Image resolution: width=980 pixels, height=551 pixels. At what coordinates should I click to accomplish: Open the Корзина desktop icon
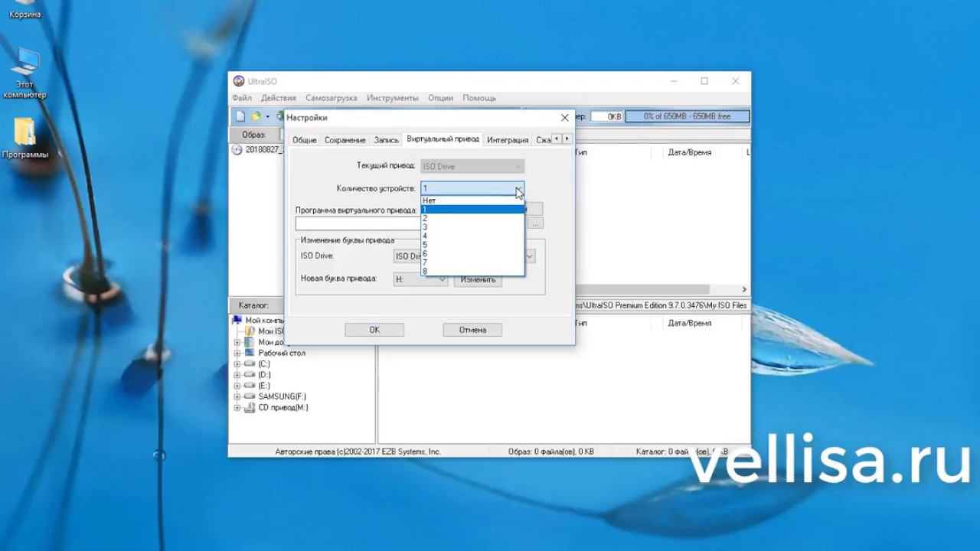(x=24, y=9)
